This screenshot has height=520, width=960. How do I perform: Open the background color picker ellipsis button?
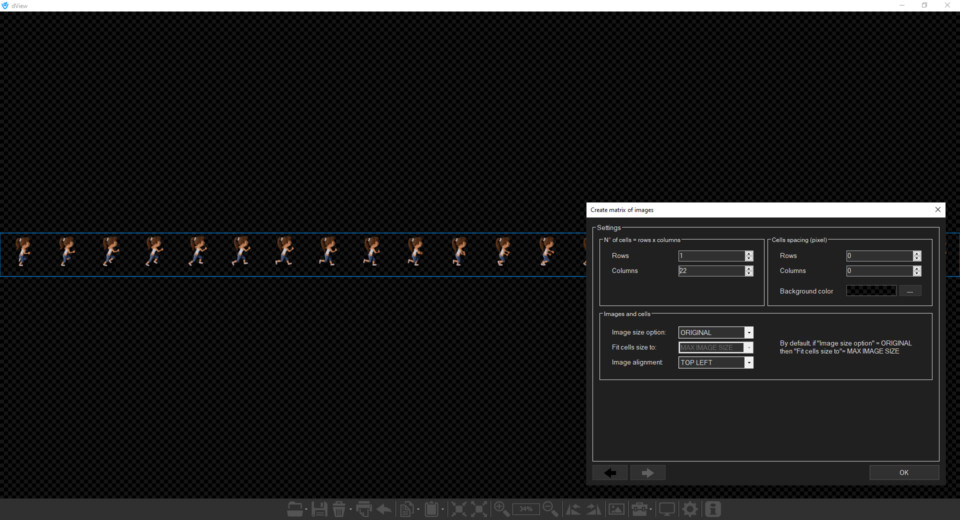(x=910, y=291)
